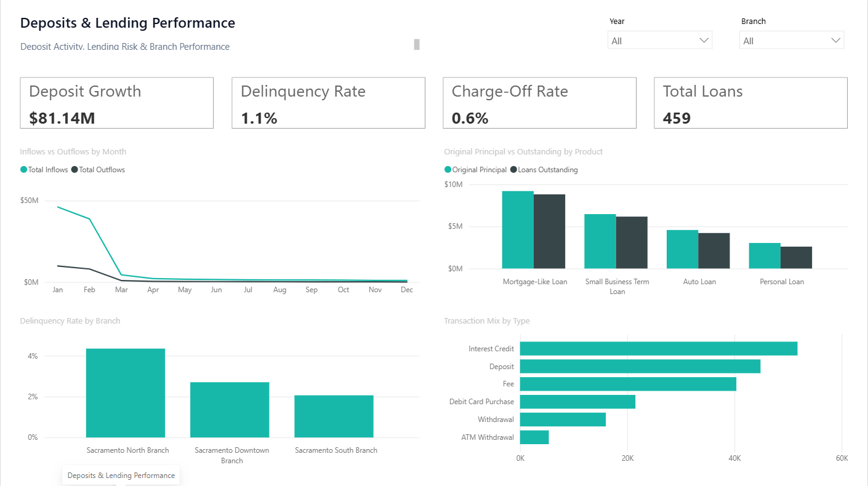Viewport: 868px width, 486px height.
Task: Click the Inflows vs Outflows by Month title
Action: point(73,151)
